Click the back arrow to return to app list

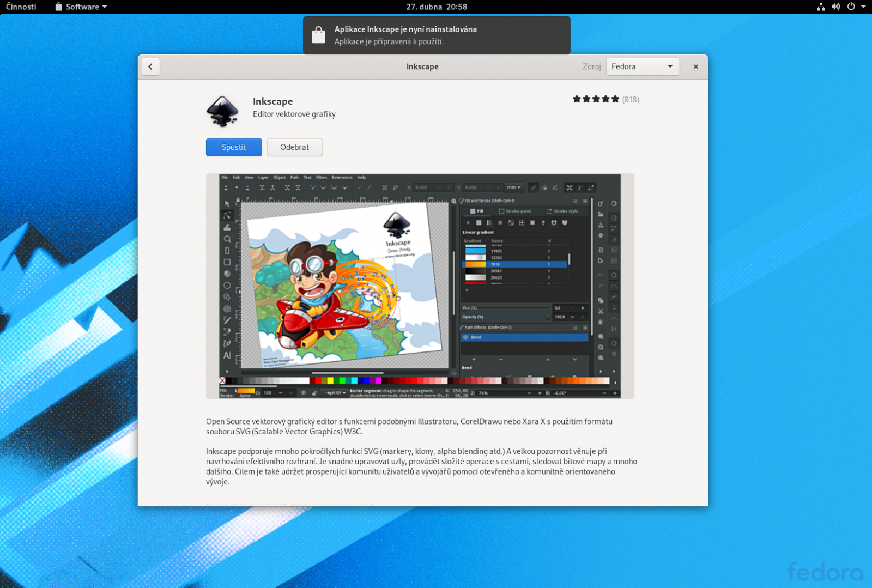click(x=150, y=66)
